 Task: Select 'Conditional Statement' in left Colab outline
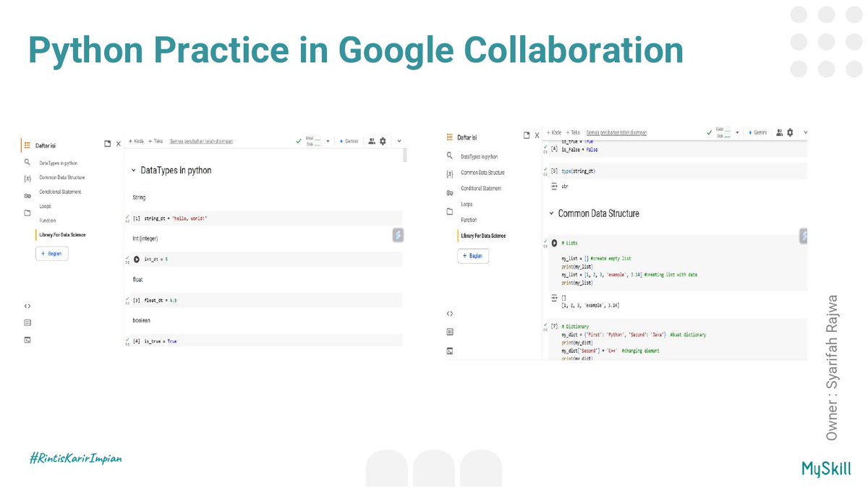click(61, 192)
